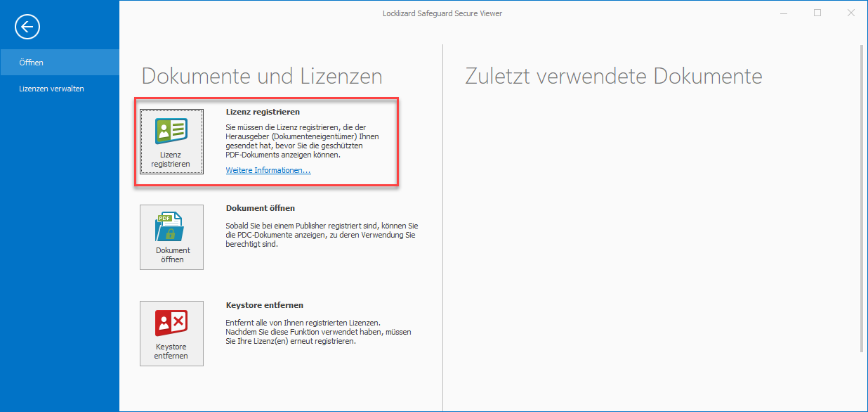Click the bold 'Dokument öffnen' heading
The width and height of the screenshot is (868, 412).
point(260,208)
